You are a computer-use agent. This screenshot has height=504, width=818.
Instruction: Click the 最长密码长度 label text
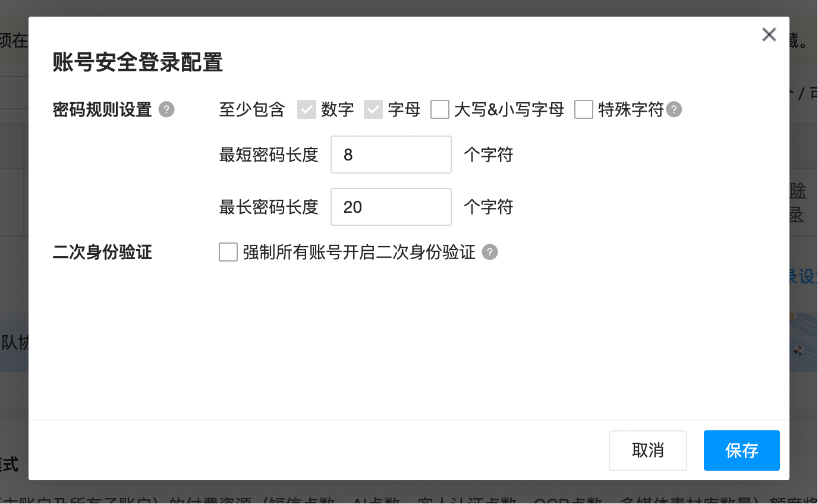click(x=269, y=207)
